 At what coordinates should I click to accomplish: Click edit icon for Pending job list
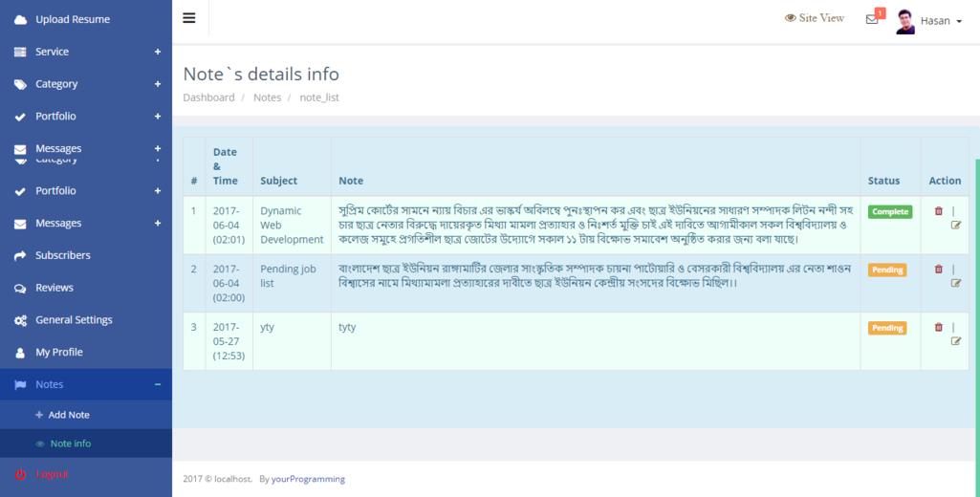click(x=956, y=284)
